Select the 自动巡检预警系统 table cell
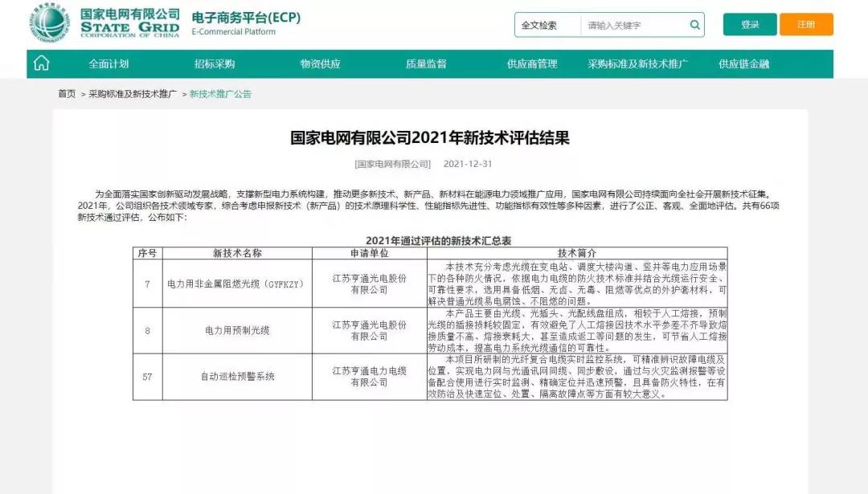The width and height of the screenshot is (868, 494). (237, 376)
